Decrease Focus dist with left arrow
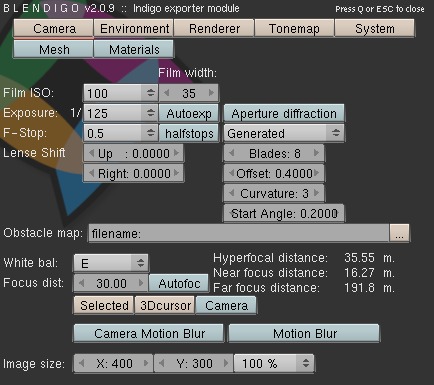This screenshot has width=434, height=385. pos(81,283)
